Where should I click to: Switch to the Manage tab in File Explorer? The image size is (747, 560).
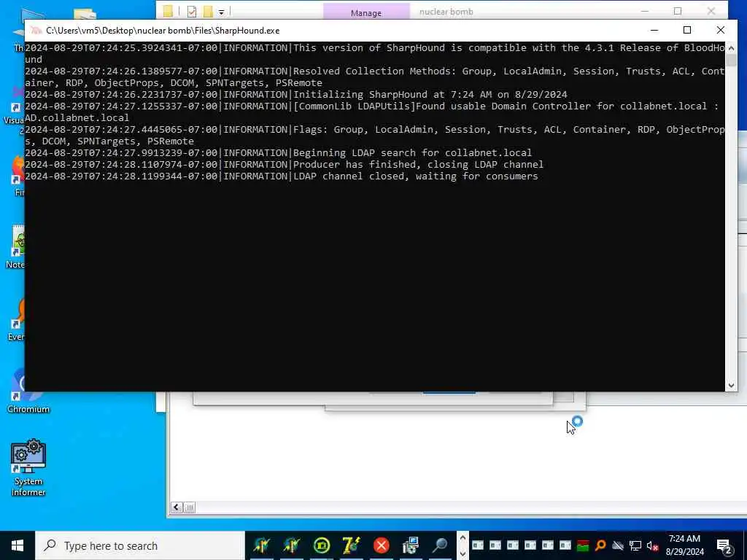(366, 12)
